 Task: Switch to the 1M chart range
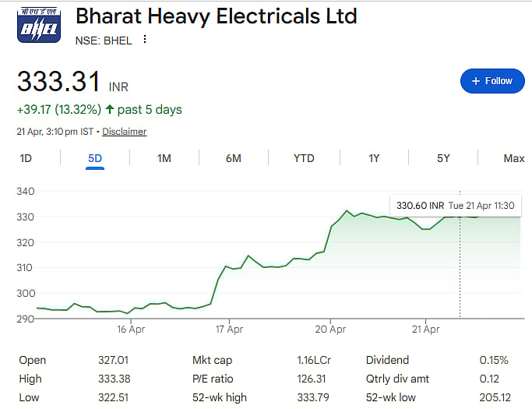click(x=164, y=158)
